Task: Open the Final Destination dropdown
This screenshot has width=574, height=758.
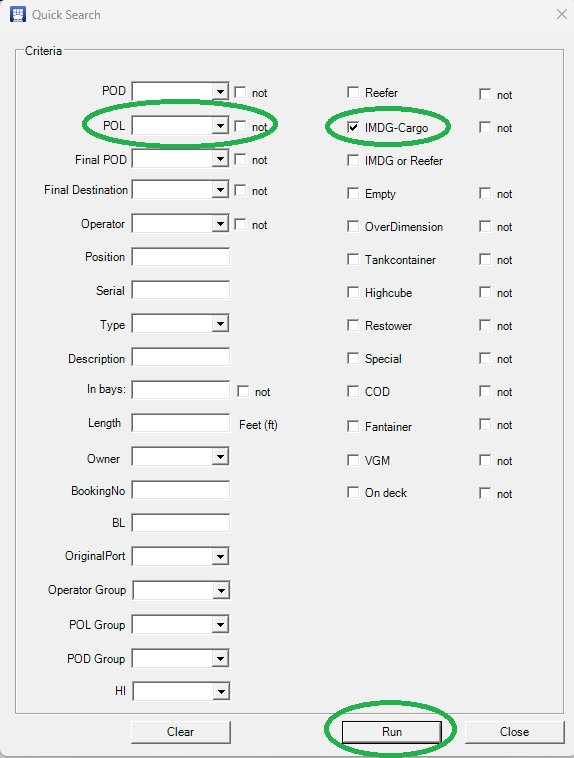Action: (x=220, y=190)
